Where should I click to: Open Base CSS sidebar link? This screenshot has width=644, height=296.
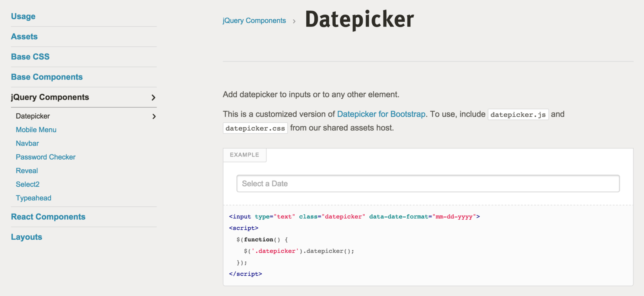pyautogui.click(x=30, y=57)
